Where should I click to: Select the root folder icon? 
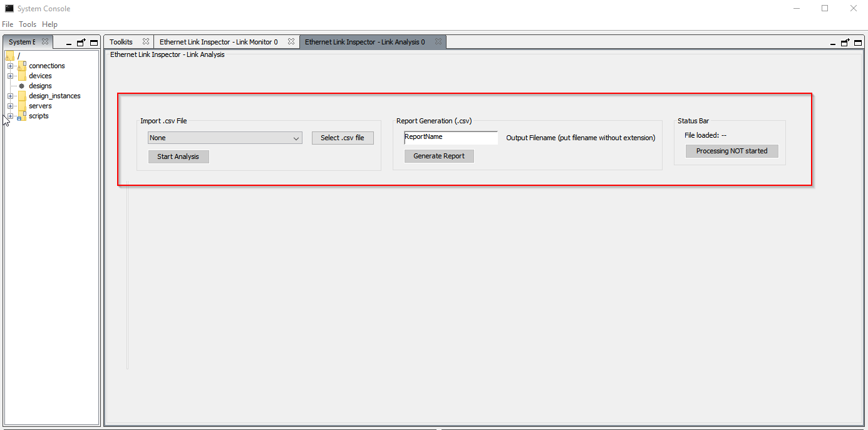pos(10,56)
